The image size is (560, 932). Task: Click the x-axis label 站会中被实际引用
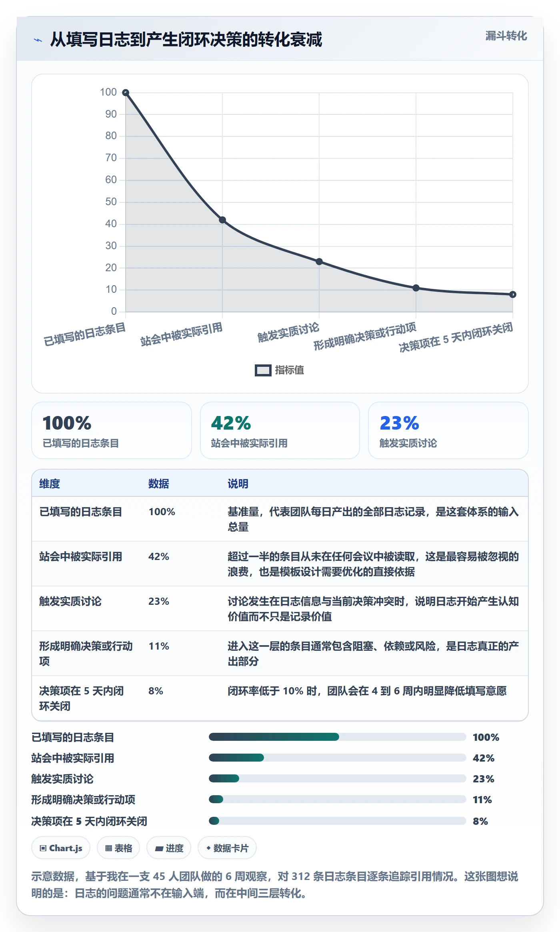coord(181,334)
